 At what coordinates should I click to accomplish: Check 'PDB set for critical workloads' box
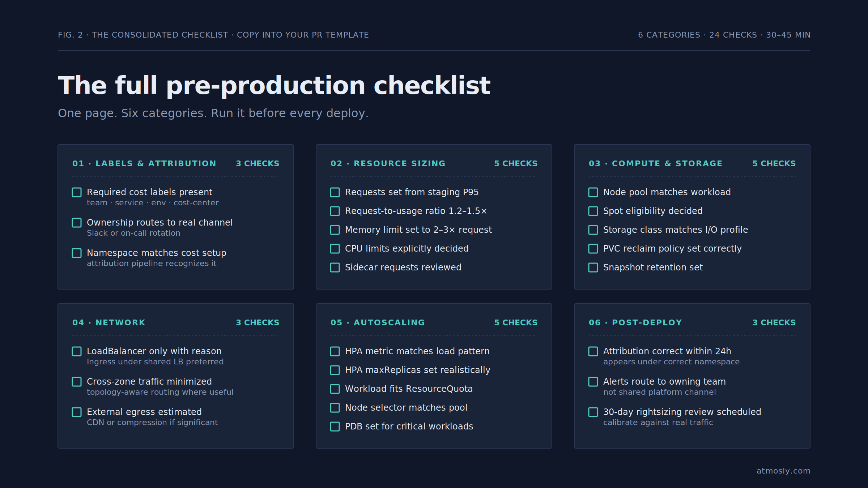pos(335,427)
